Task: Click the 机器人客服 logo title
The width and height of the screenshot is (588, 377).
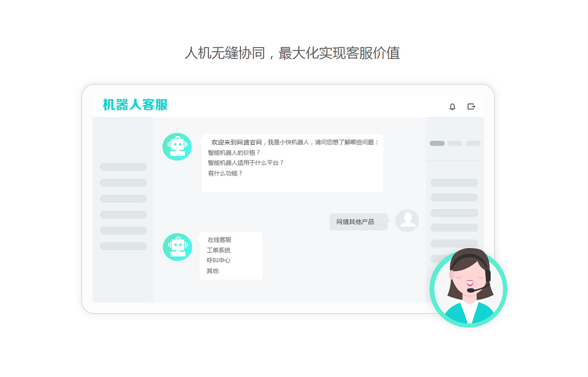Action: click(135, 105)
